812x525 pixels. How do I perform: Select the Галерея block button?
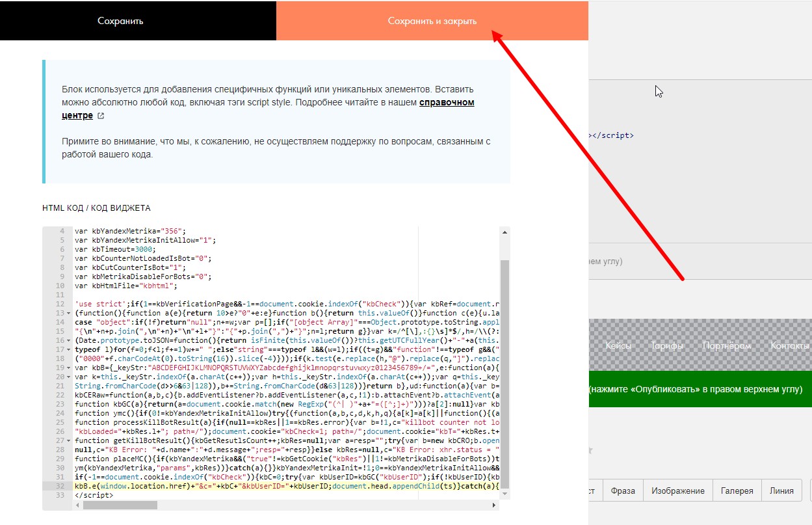click(737, 491)
